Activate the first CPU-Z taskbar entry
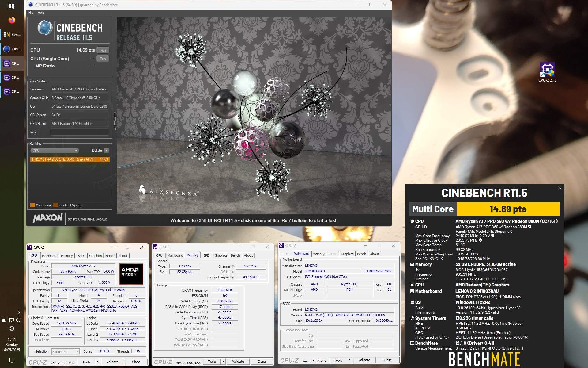 (x=12, y=63)
